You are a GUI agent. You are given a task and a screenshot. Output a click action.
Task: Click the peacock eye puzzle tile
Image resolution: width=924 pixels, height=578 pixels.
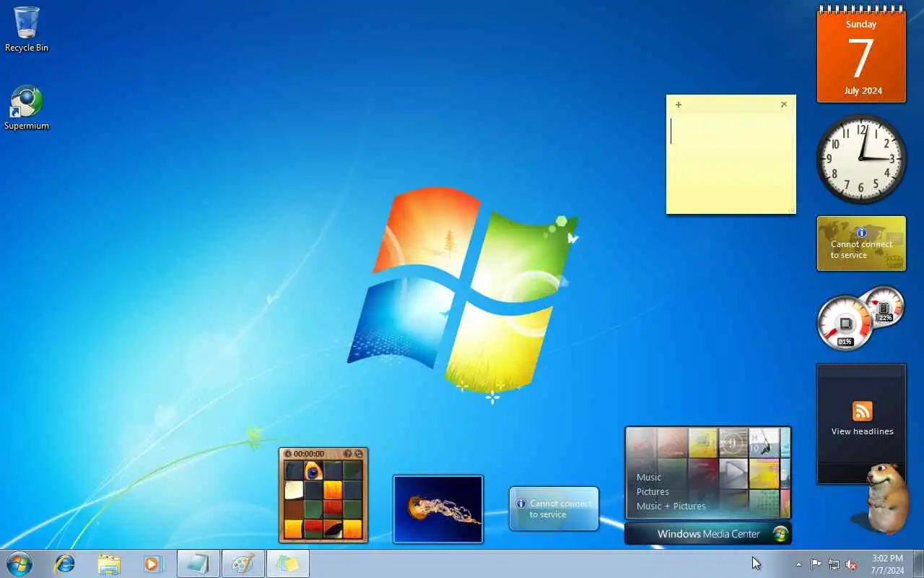(313, 471)
